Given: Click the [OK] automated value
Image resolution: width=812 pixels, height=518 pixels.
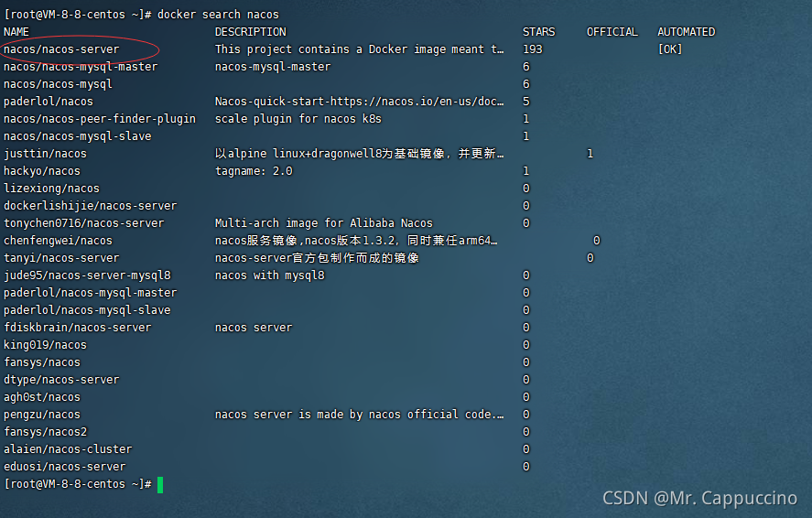Looking at the screenshot, I should (670, 49).
